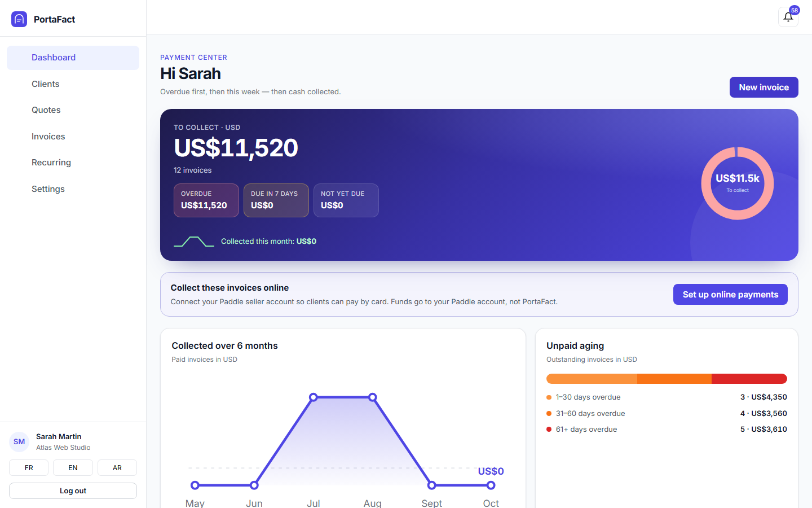812x508 pixels.
Task: Switch language to FR
Action: point(29,468)
